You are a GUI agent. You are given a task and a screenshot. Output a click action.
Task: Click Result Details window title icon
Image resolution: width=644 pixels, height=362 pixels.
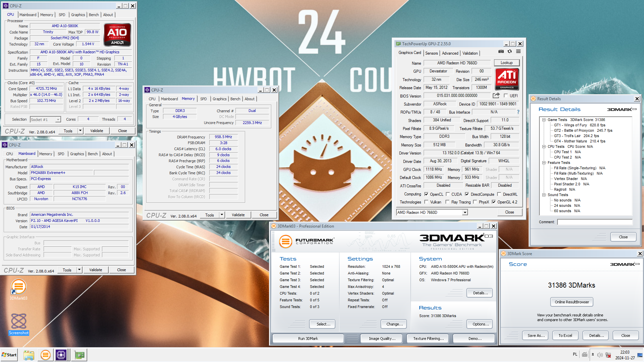[533, 99]
